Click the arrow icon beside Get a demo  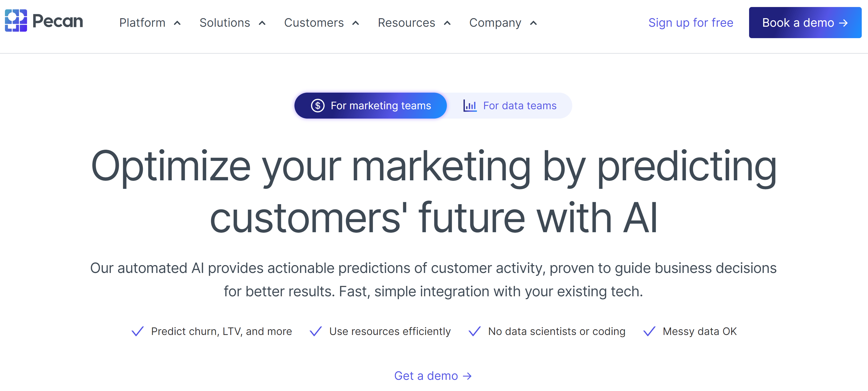pos(467,376)
